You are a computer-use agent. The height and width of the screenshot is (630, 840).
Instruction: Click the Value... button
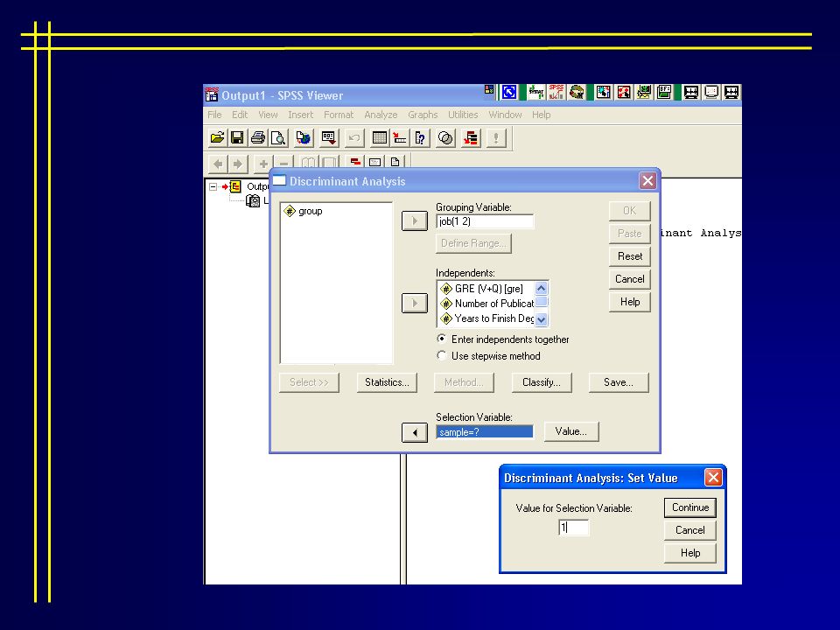tap(571, 431)
